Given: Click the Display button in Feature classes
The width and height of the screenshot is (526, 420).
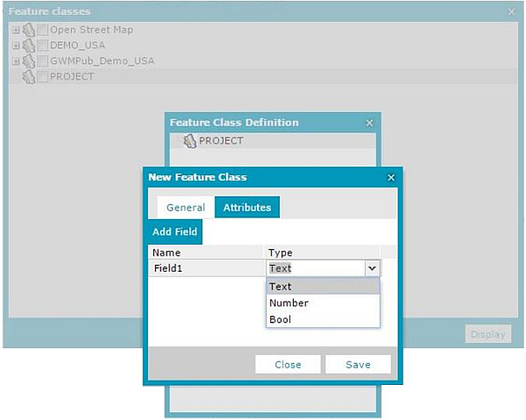Looking at the screenshot, I should coord(488,334).
